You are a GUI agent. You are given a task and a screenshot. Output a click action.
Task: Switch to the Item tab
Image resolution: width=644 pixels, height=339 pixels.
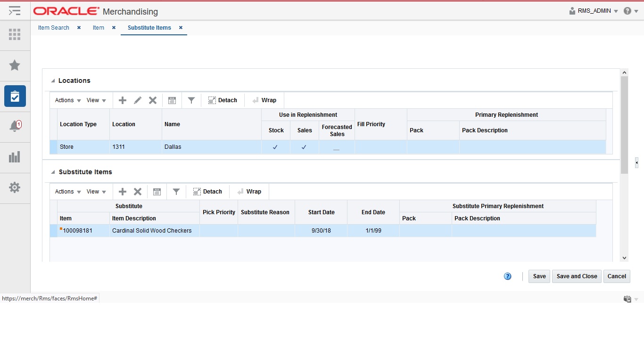(99, 28)
